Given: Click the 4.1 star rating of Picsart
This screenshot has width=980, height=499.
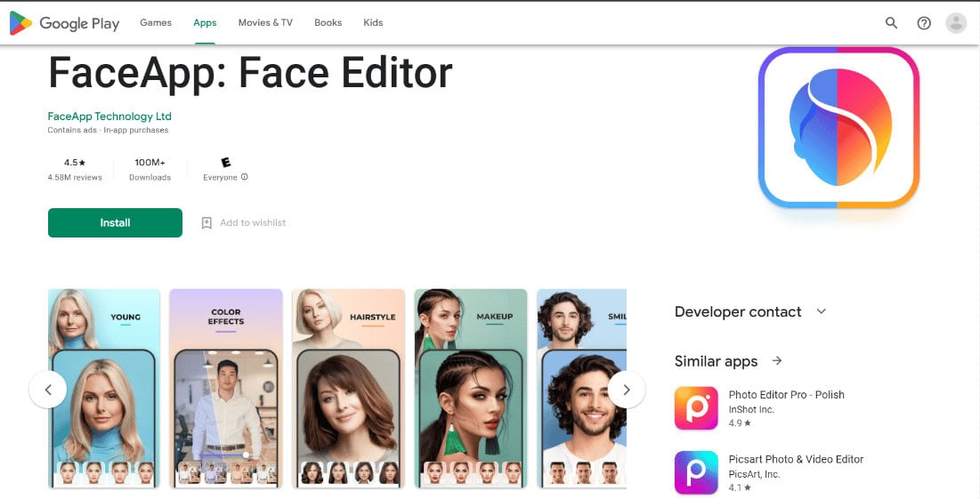Looking at the screenshot, I should pos(740,487).
